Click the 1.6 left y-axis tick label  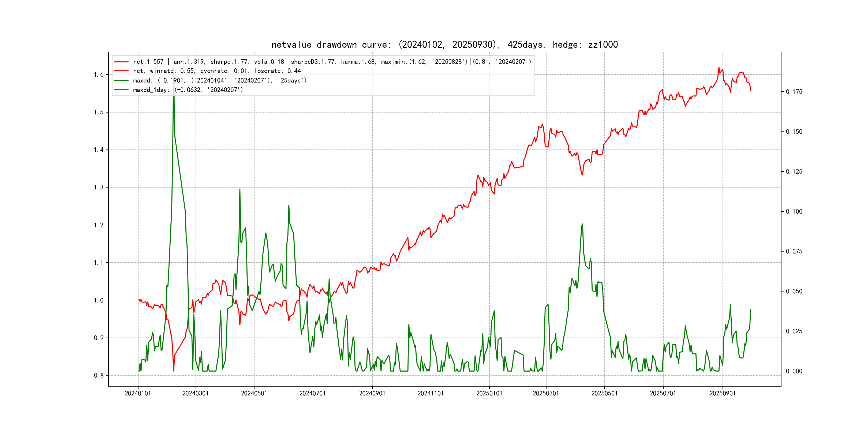99,75
